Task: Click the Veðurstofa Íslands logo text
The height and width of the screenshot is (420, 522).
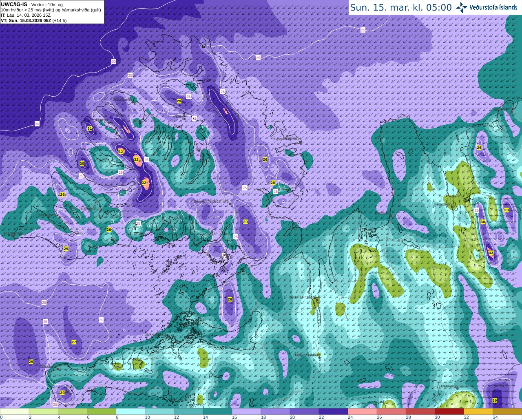Action: pos(493,7)
